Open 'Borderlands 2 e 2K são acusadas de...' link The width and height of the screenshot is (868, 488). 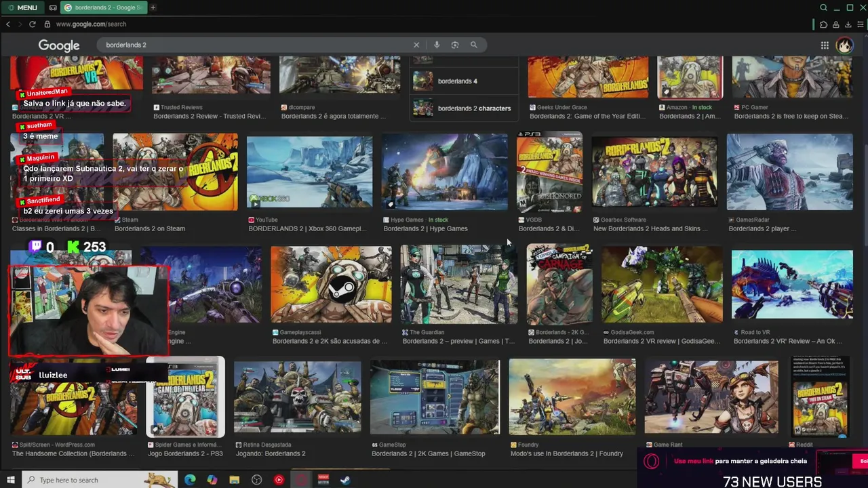click(330, 341)
